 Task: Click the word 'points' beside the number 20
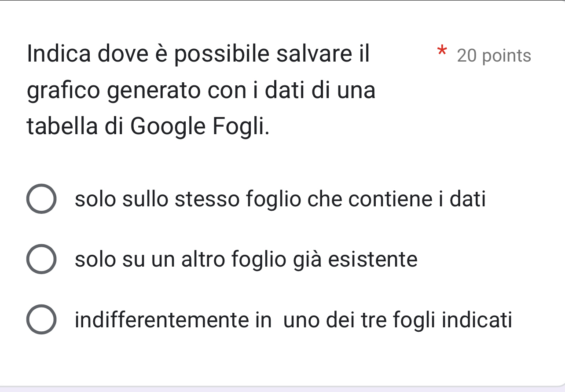click(x=506, y=56)
